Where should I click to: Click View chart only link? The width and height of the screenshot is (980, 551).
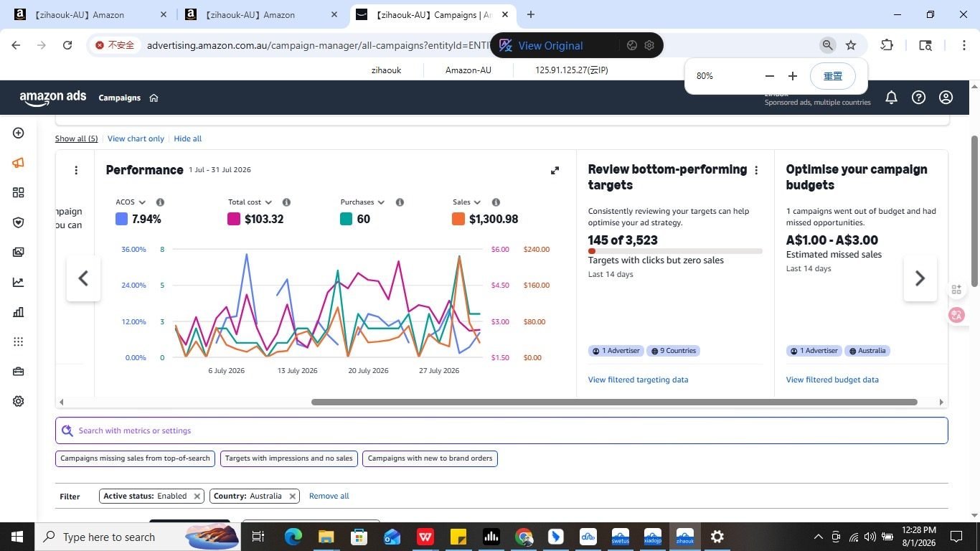(136, 138)
